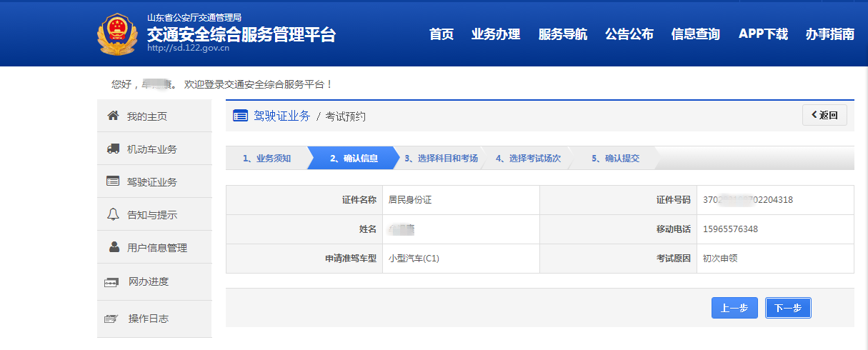Open 首页 in the top navigation
This screenshot has width=868, height=350.
441,34
